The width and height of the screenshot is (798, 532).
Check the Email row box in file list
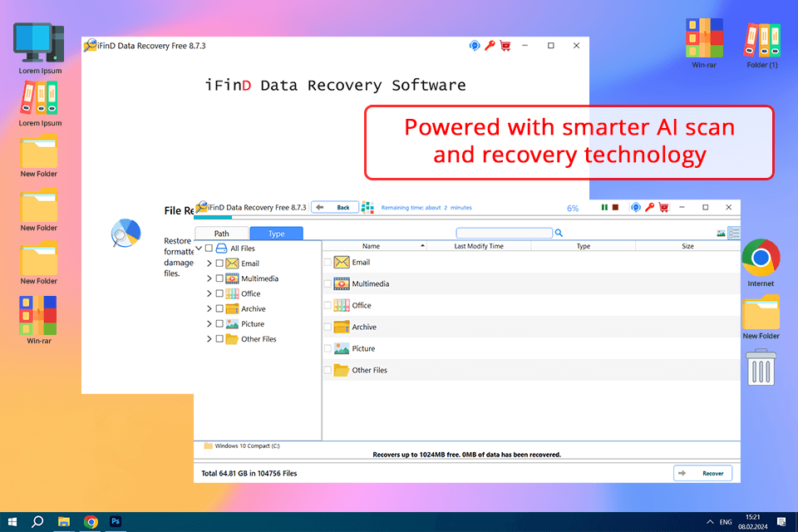328,262
